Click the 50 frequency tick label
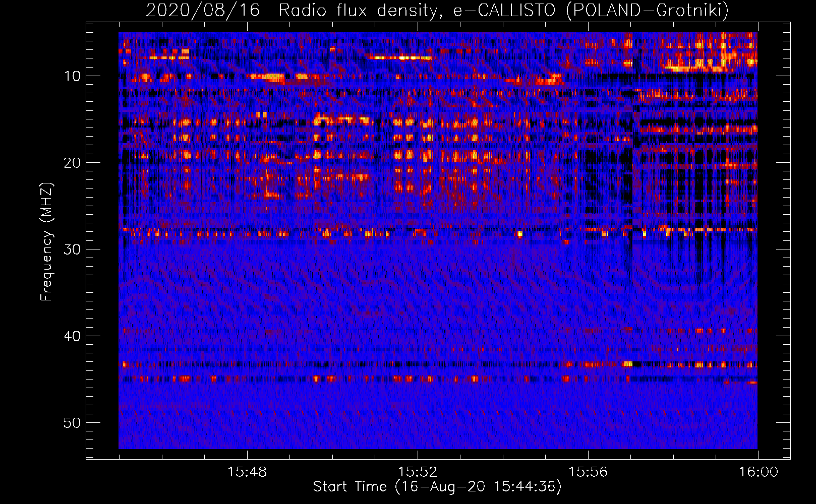The image size is (816, 504). (x=73, y=423)
